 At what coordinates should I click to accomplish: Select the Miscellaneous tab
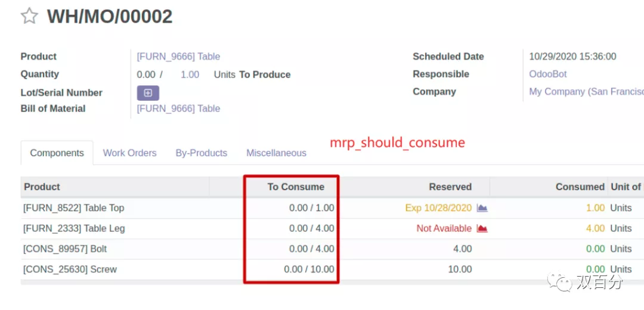pyautogui.click(x=276, y=153)
